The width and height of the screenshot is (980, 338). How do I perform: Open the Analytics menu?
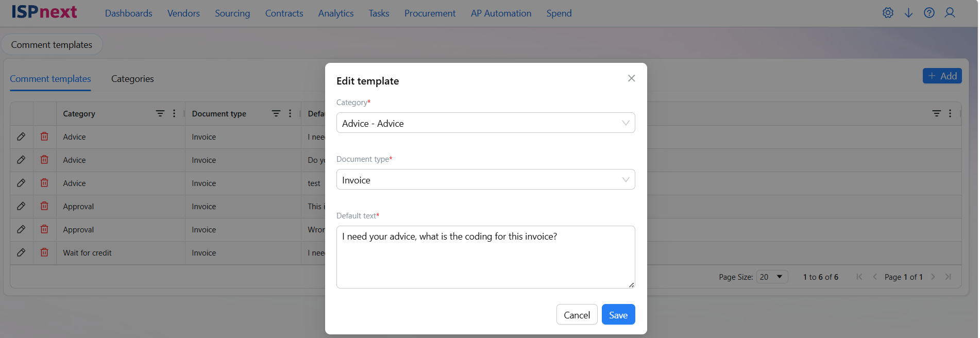[336, 13]
